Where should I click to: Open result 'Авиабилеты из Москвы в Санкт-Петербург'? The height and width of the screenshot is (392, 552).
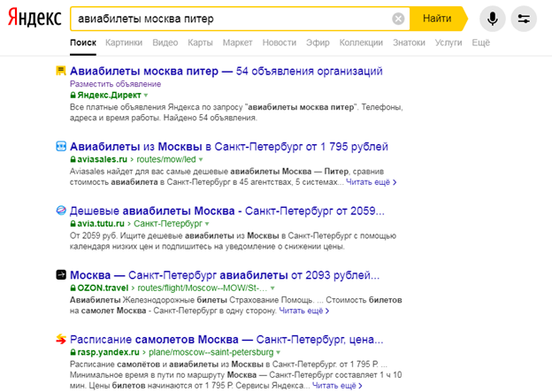[x=229, y=147]
